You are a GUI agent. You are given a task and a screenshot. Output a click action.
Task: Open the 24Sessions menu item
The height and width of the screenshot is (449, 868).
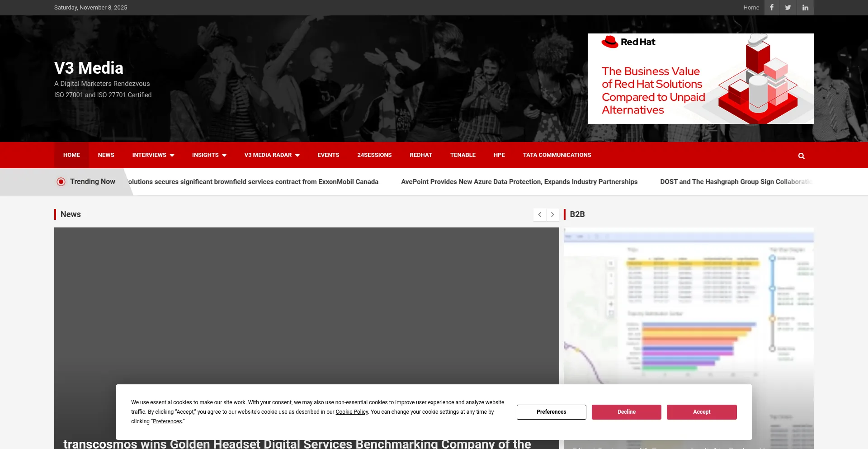374,155
